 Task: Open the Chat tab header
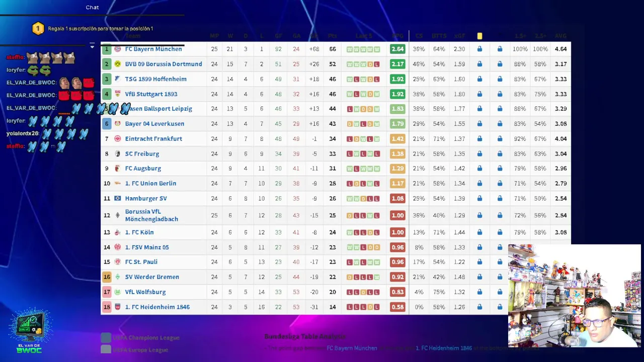92,7
